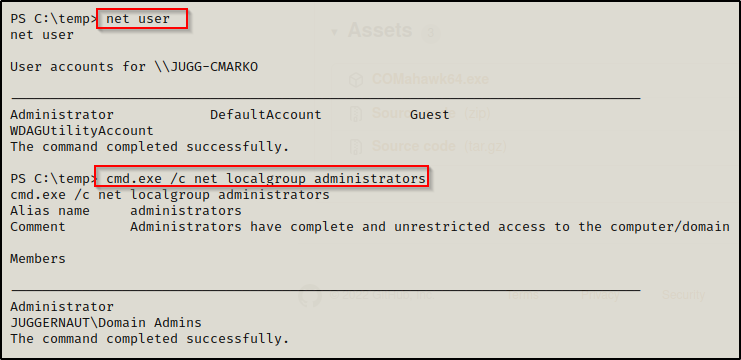Viewport: 741px width, 360px height.
Task: Open the Source code (zip) link
Action: [x=431, y=113]
